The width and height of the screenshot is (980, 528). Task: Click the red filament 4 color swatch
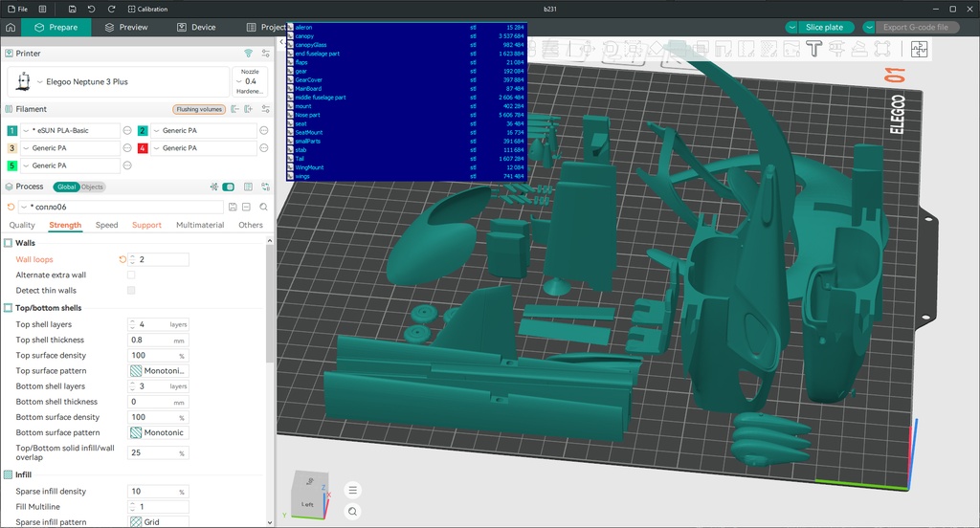tap(143, 148)
